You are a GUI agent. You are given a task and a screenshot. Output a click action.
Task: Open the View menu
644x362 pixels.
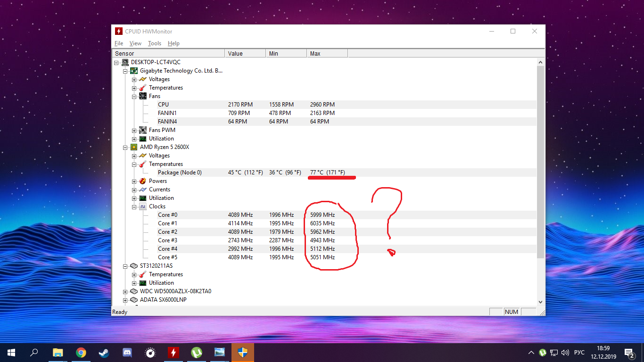pos(135,43)
